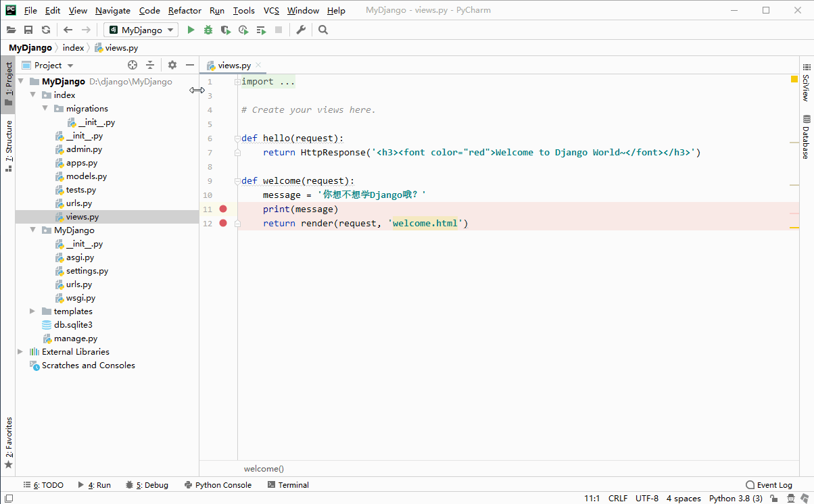Image resolution: width=814 pixels, height=504 pixels.
Task: Open the Refactor menu
Action: [x=185, y=10]
